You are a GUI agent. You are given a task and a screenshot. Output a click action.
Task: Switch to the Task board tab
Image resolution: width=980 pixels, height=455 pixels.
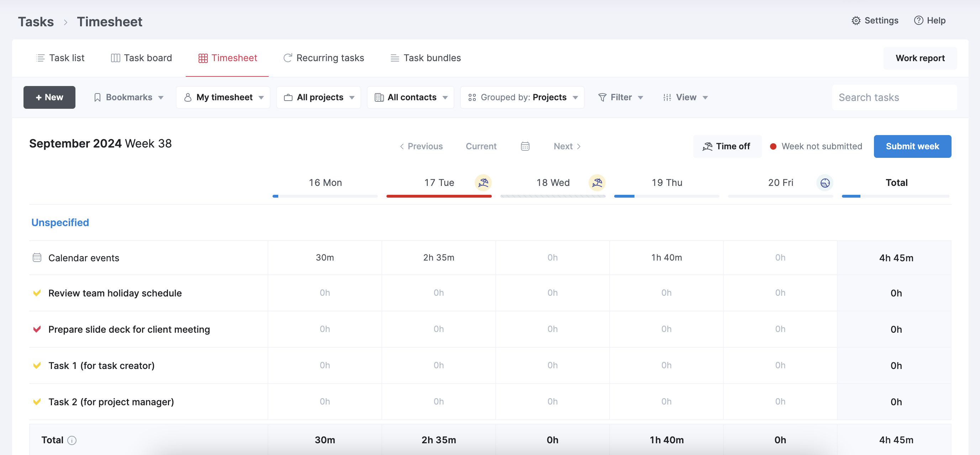[142, 58]
